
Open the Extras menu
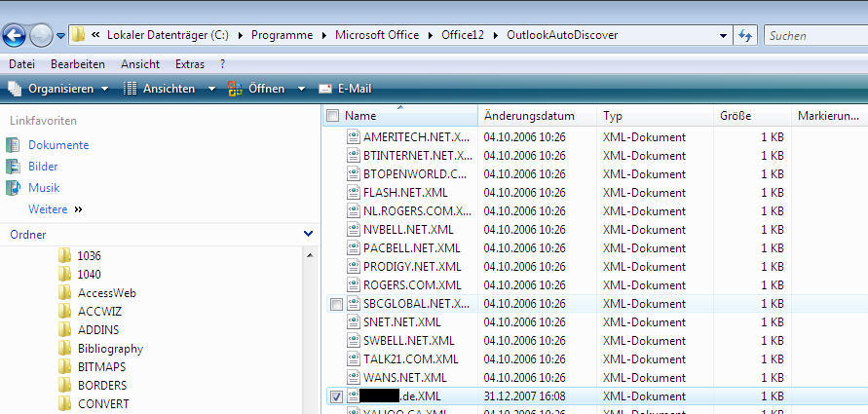pyautogui.click(x=190, y=64)
